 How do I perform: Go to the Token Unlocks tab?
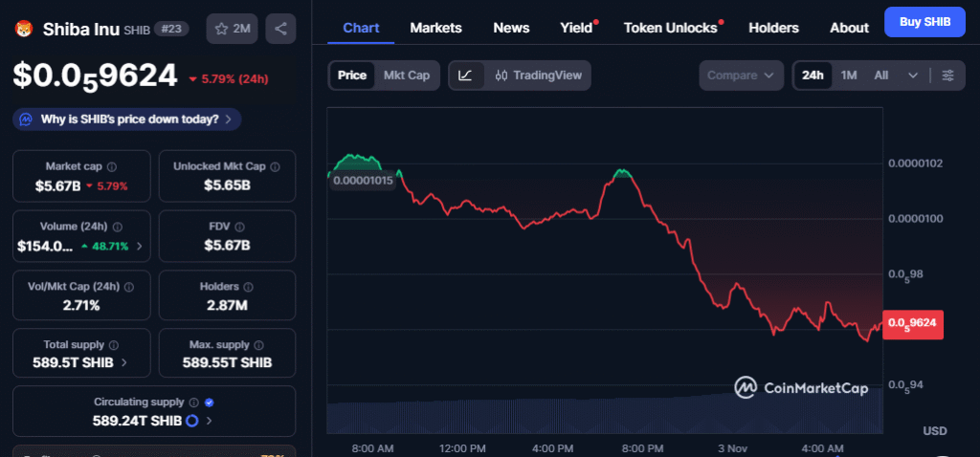(670, 28)
